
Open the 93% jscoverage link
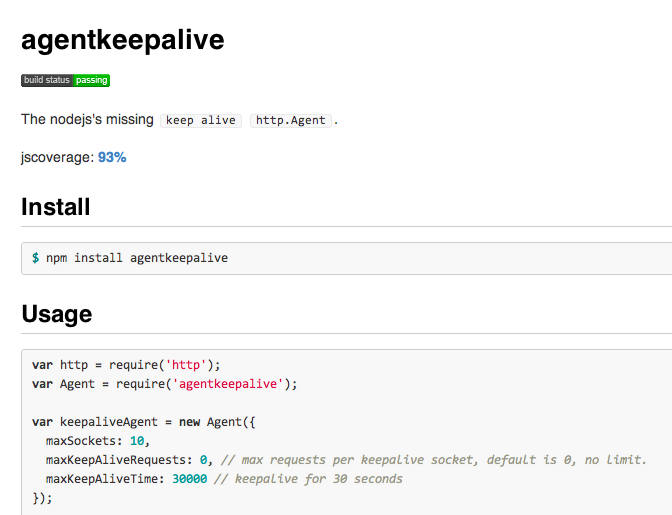(x=112, y=157)
